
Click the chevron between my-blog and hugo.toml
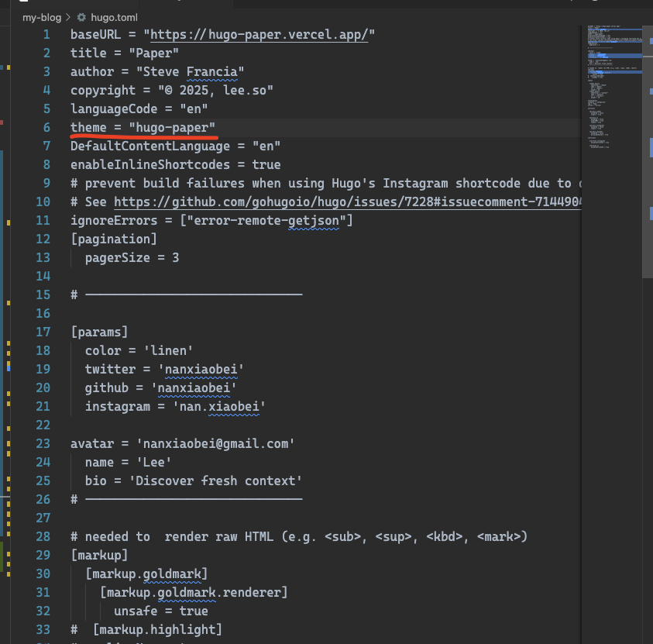pos(70,16)
